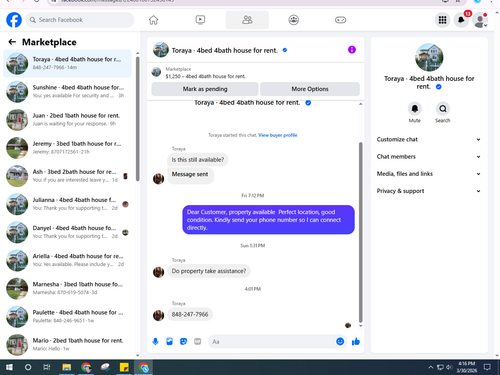Open the Home feed icon

coord(153,20)
